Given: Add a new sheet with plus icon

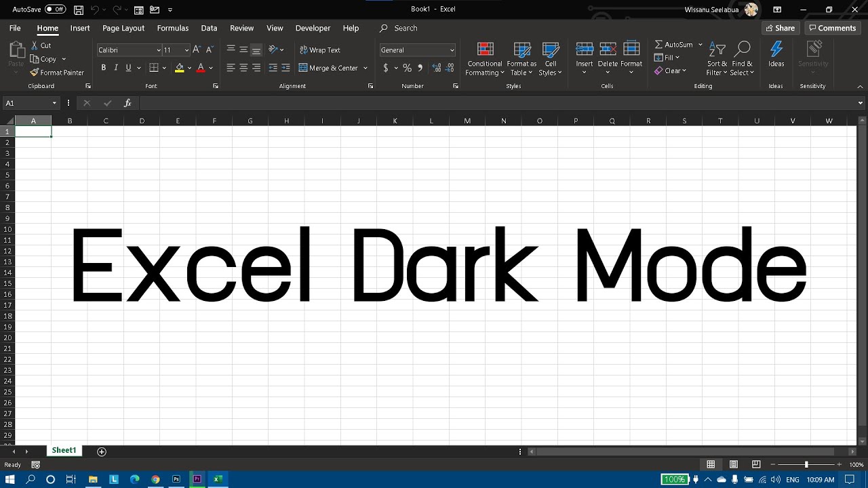Looking at the screenshot, I should [102, 451].
